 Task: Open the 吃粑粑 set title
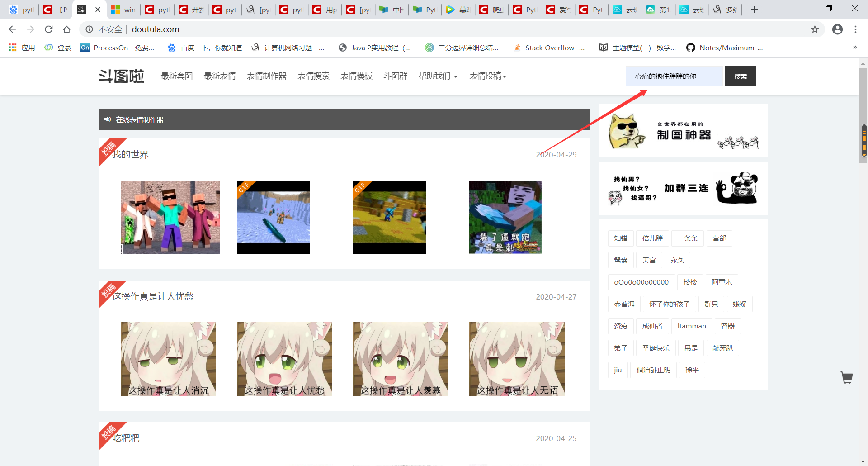[126, 438]
